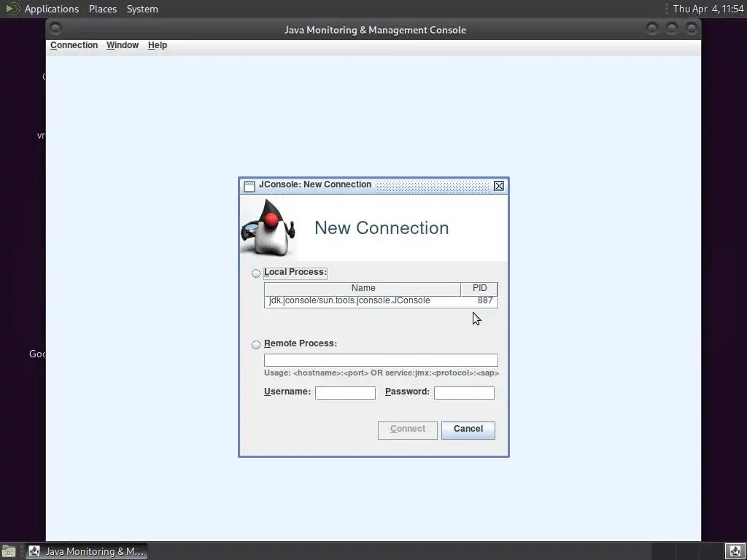Click the Usage hint text below address field

coord(381,373)
